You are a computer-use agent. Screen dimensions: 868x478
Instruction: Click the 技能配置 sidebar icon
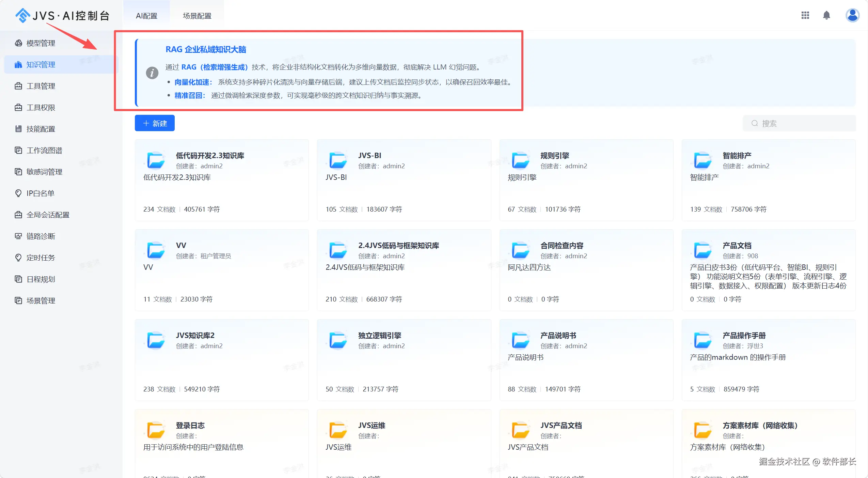coord(18,129)
